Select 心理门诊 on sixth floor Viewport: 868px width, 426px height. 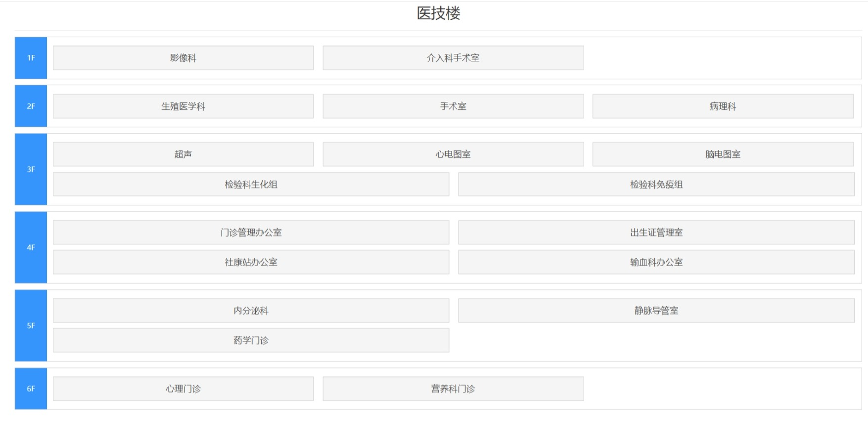(183, 389)
